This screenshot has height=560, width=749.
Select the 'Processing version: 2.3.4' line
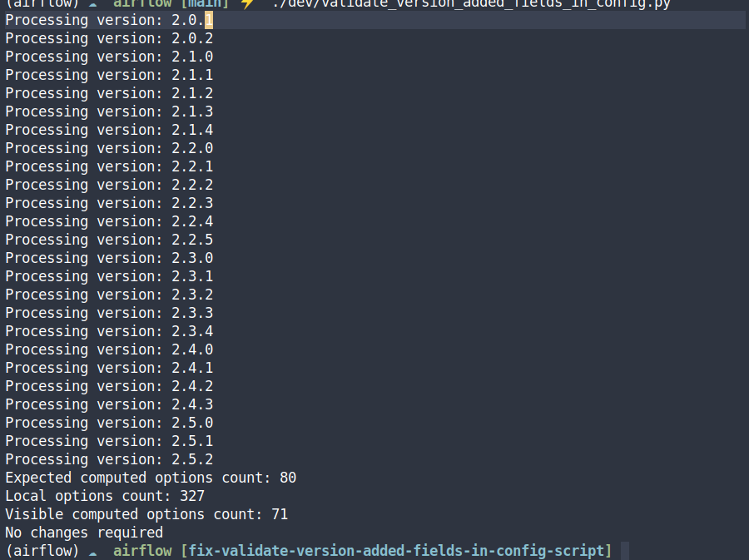[109, 331]
